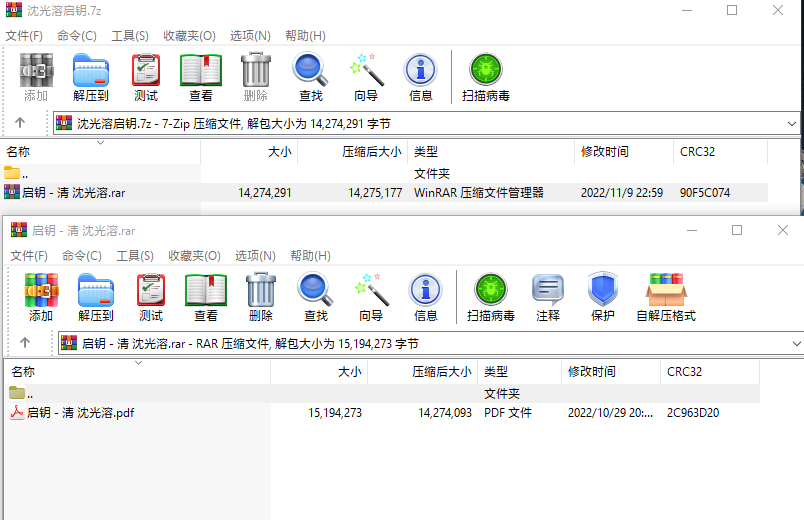Viewport: 804px width, 520px height.
Task: Open the 文件(F) menu in the top window
Action: (24, 35)
